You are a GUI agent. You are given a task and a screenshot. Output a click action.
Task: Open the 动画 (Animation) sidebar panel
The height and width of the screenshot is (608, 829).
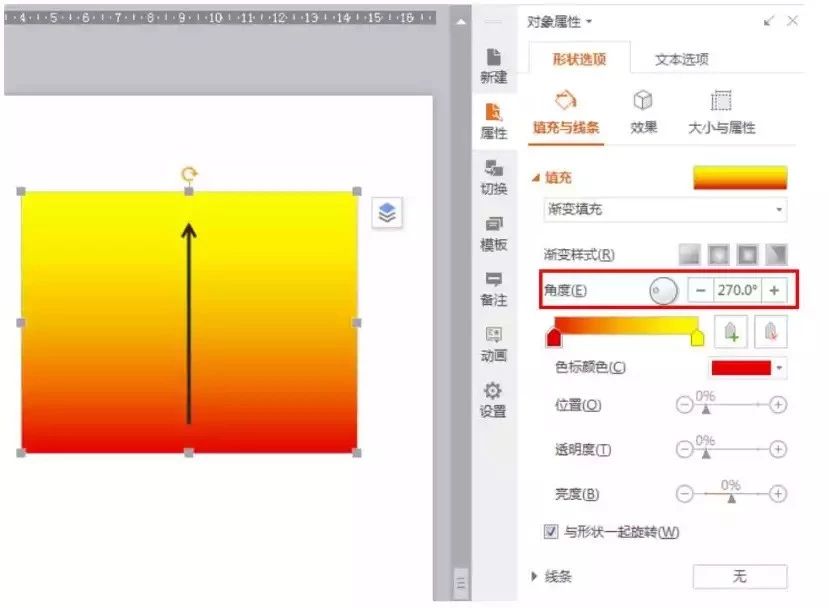click(x=494, y=344)
